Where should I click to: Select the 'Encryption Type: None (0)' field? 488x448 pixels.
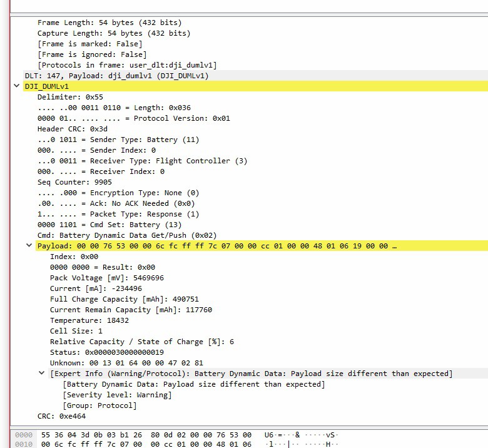tap(118, 193)
